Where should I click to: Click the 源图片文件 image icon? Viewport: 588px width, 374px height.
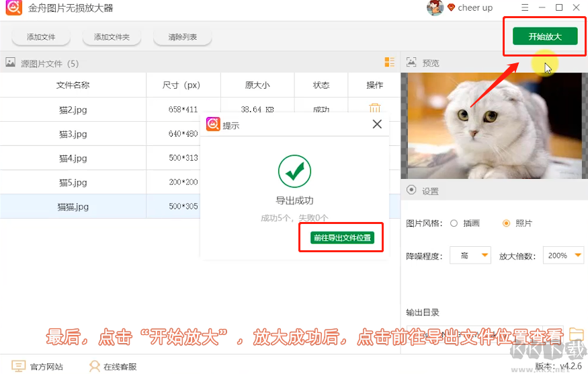click(x=11, y=63)
